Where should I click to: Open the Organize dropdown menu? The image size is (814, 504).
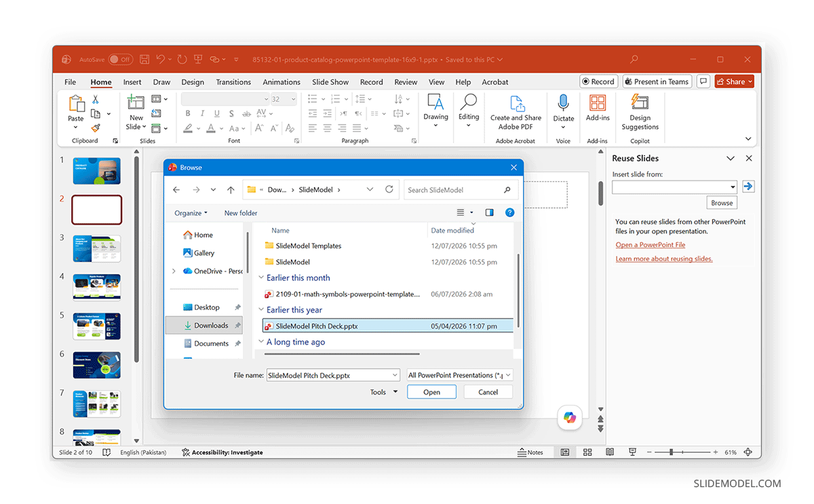[191, 213]
